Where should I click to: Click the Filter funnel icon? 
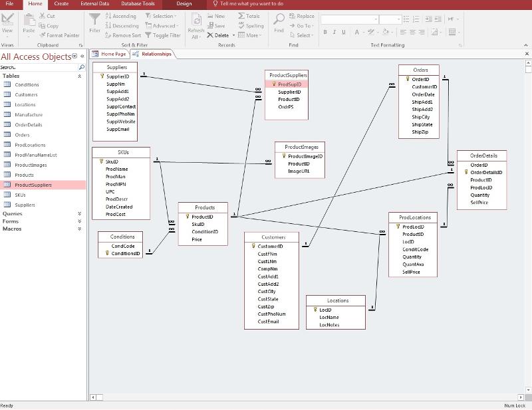click(95, 20)
